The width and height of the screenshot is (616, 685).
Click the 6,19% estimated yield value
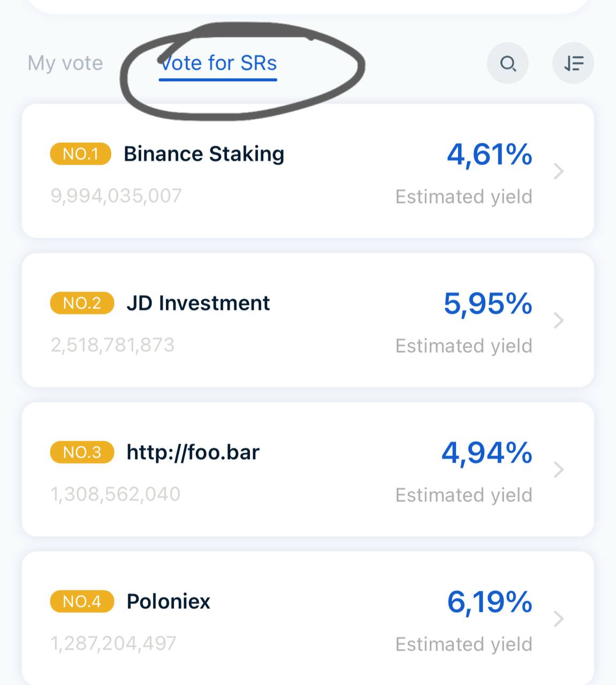pyautogui.click(x=489, y=602)
